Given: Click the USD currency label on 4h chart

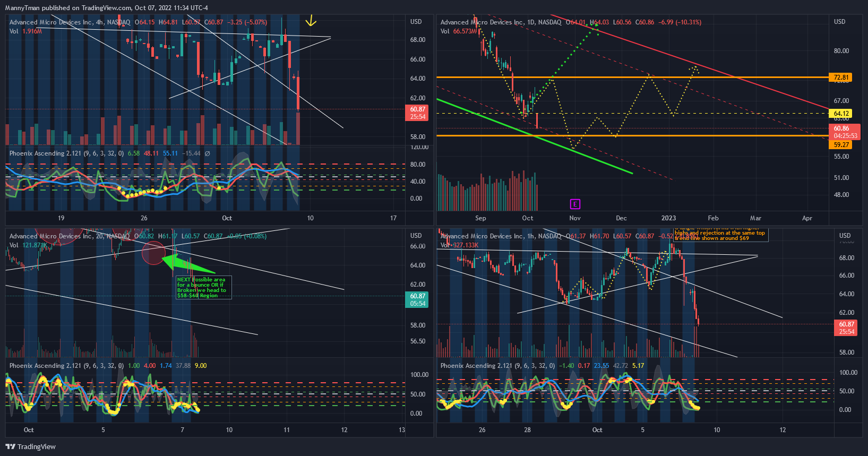Looking at the screenshot, I should tap(416, 22).
